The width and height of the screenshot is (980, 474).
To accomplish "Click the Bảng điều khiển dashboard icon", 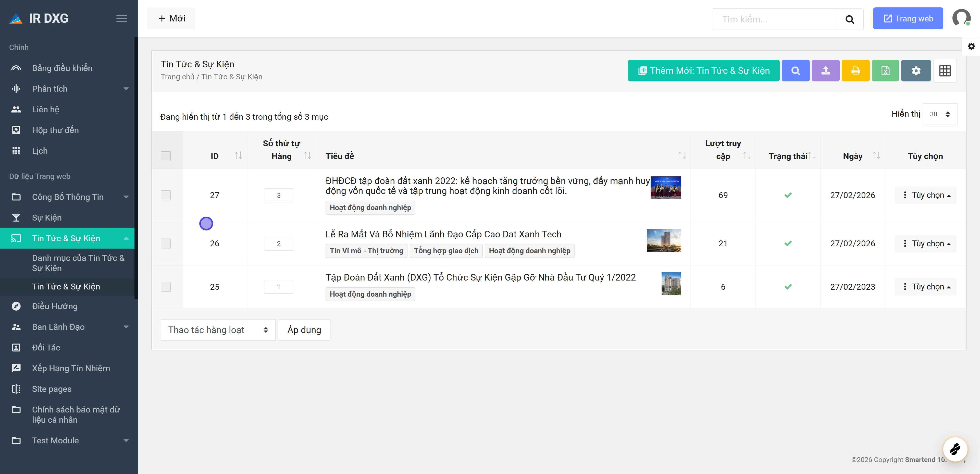I will click(x=16, y=68).
